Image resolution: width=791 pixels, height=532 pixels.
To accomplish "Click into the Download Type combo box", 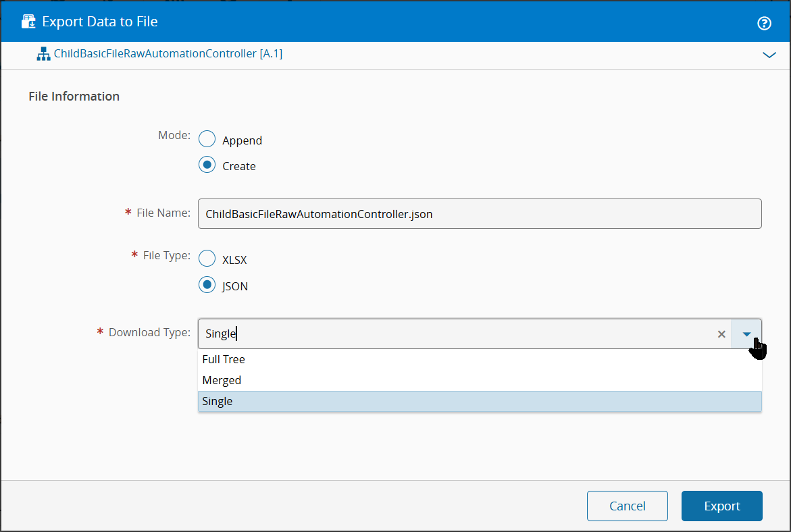I will coord(459,334).
